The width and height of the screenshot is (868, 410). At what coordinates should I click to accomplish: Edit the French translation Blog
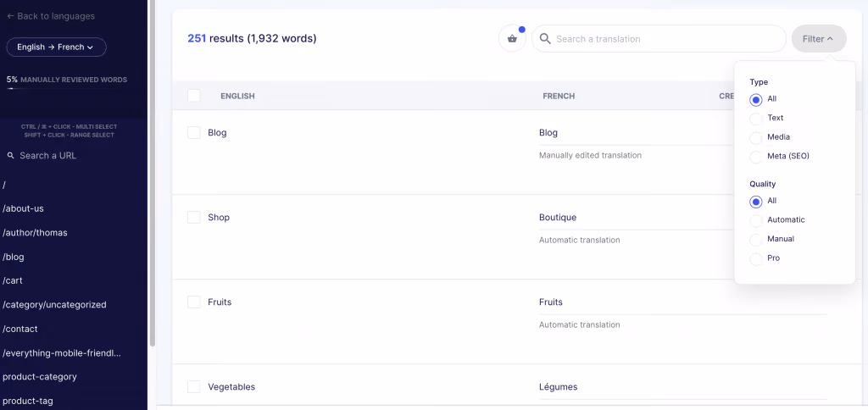coord(548,133)
